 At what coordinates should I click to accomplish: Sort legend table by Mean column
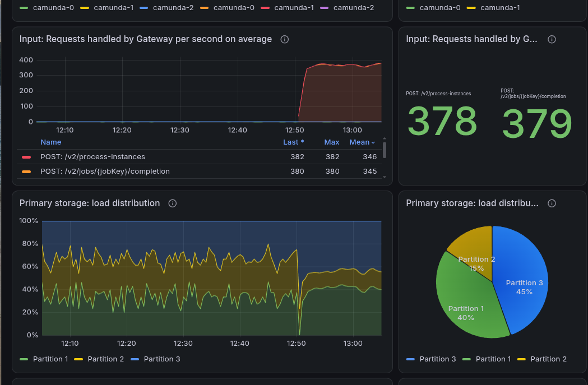362,142
